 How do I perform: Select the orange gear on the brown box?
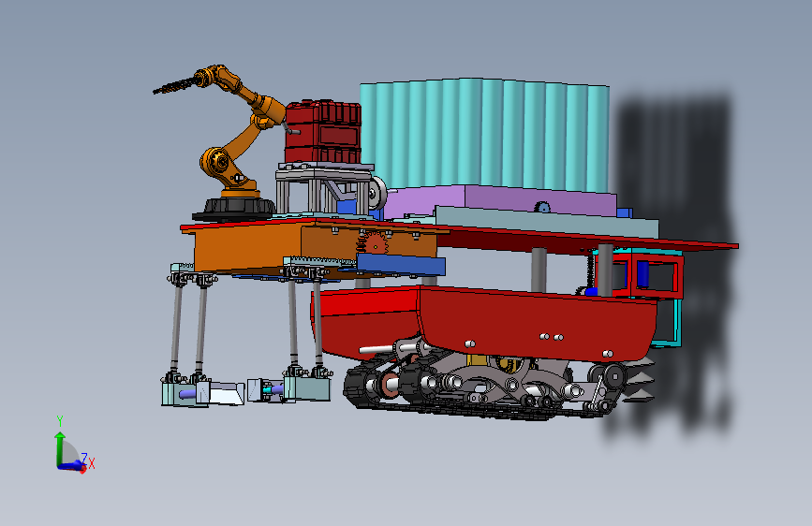coord(376,243)
